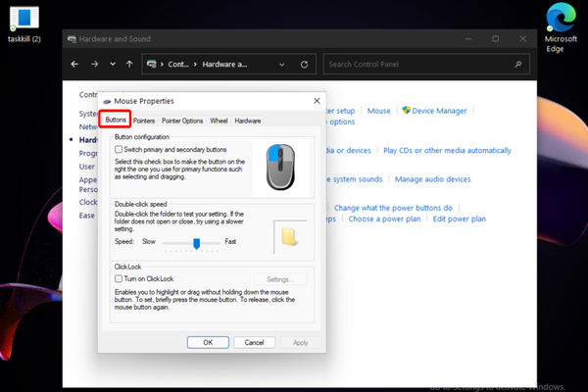Click the Back arrow in Control Panel
The image size is (588, 392).
(75, 65)
